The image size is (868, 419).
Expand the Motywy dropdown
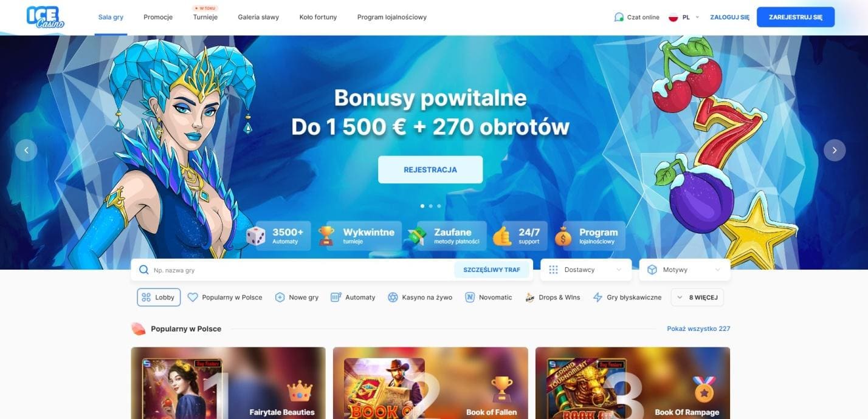pos(684,270)
